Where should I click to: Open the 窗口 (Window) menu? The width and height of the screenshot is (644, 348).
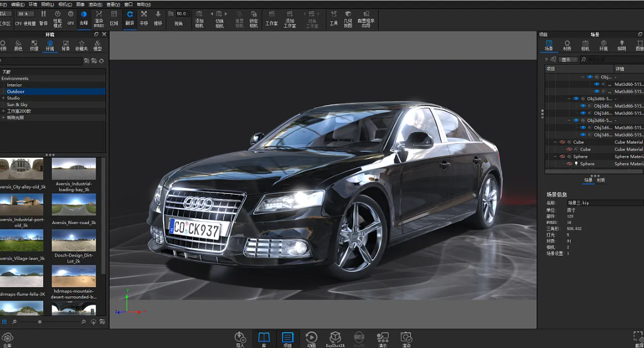pyautogui.click(x=128, y=4)
